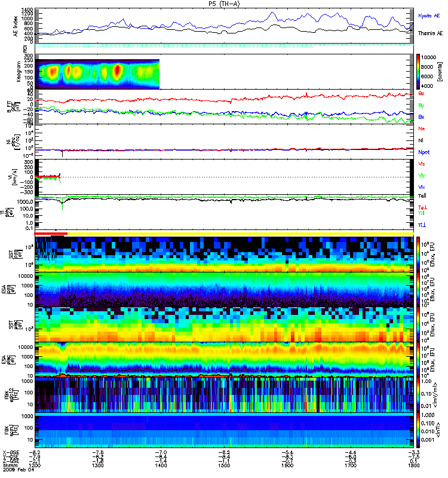
Task: Click the blue Bx legend label
Action: pos(421,117)
